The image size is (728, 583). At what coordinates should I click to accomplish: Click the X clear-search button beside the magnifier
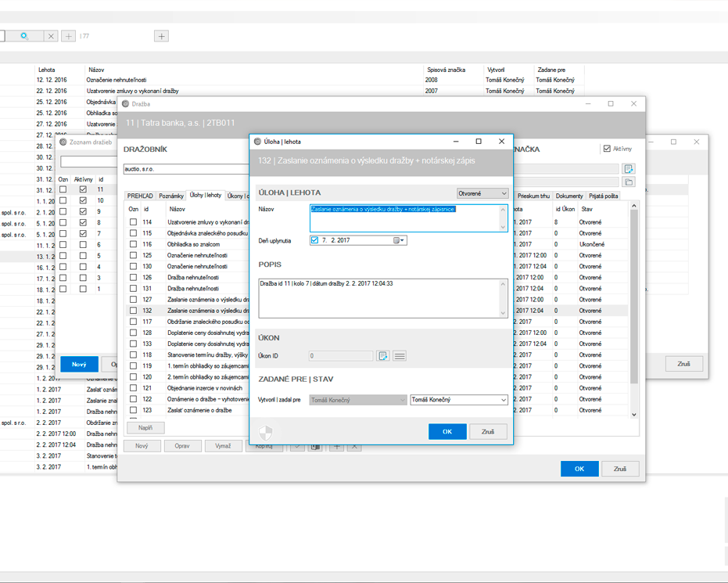(x=51, y=36)
